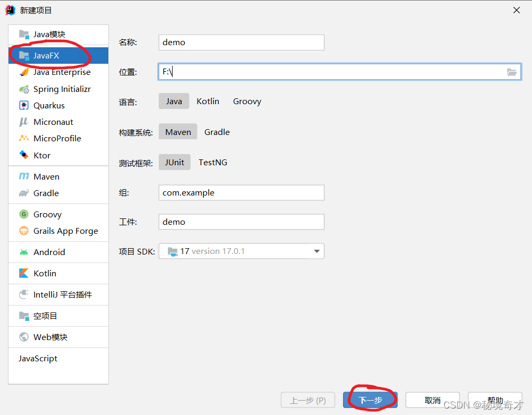
Task: Choose Kotlin as the language
Action: pos(208,101)
